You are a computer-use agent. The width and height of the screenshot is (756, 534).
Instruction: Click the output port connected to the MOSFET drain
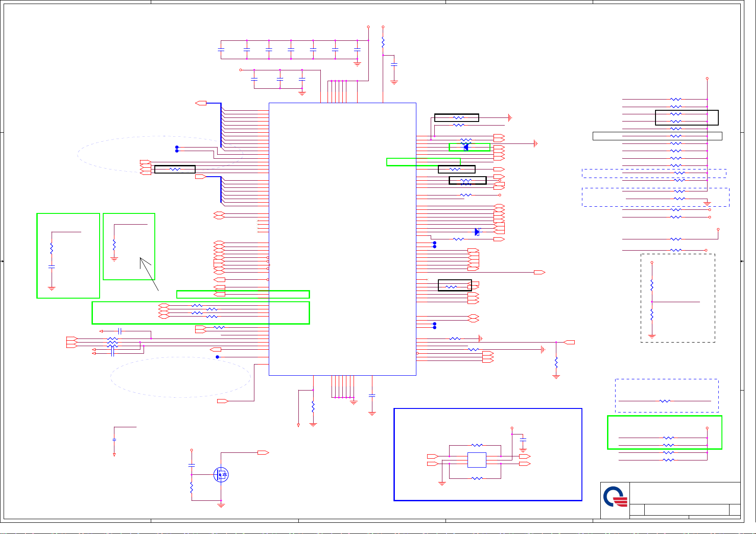coord(263,453)
